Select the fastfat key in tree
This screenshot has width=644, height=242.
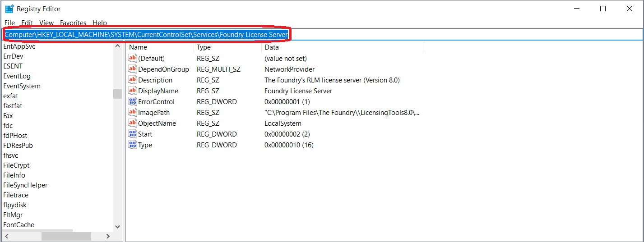pyautogui.click(x=13, y=106)
